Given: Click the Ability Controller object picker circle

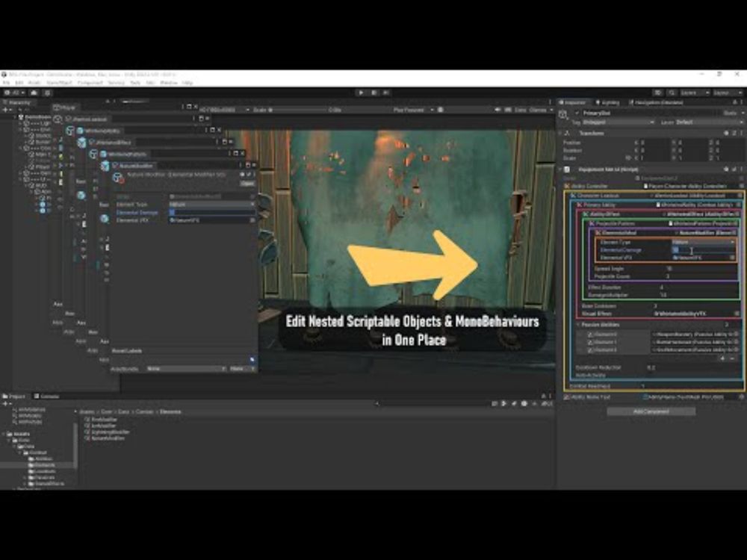Looking at the screenshot, I should point(741,186).
